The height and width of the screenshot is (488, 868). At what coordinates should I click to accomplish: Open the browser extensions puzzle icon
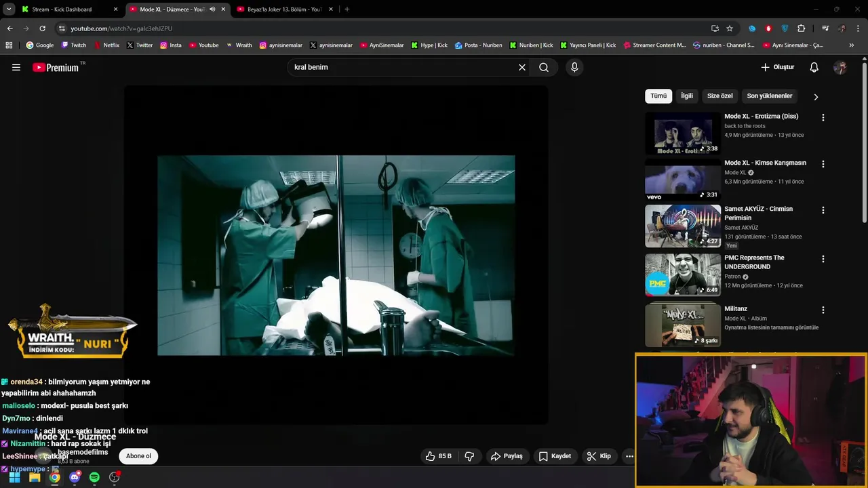tap(801, 28)
